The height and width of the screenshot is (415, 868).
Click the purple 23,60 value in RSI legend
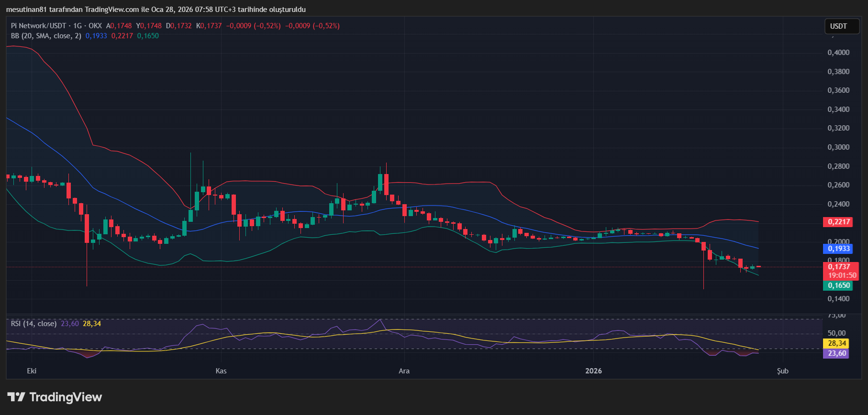tap(70, 324)
